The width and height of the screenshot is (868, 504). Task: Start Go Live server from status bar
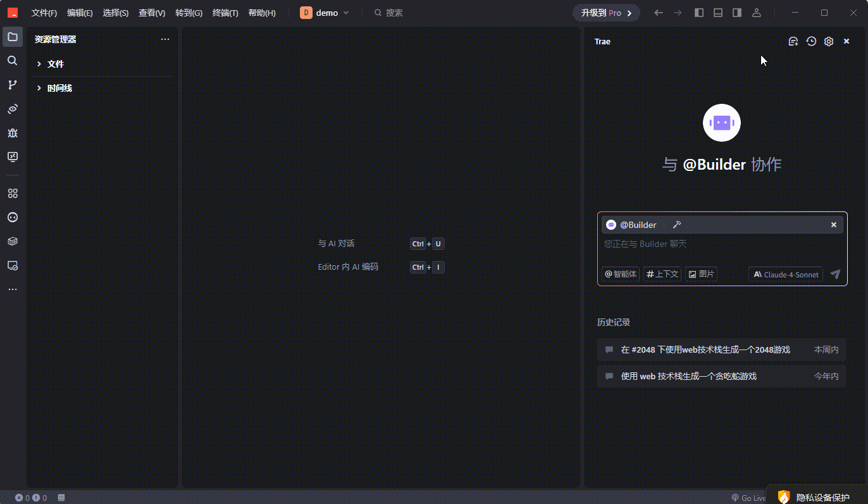click(x=749, y=498)
